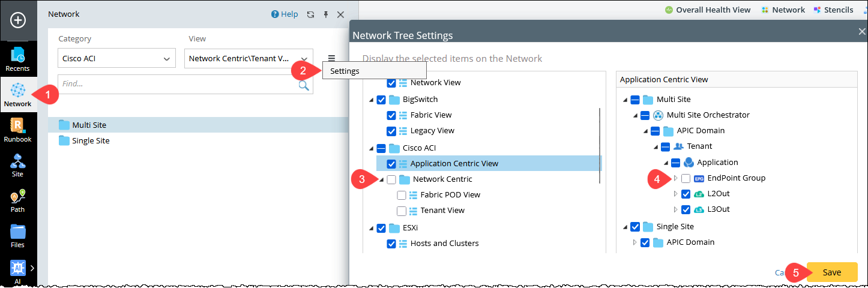Collapse the BigSwitch tree node
This screenshot has height=288, width=868.
371,100
